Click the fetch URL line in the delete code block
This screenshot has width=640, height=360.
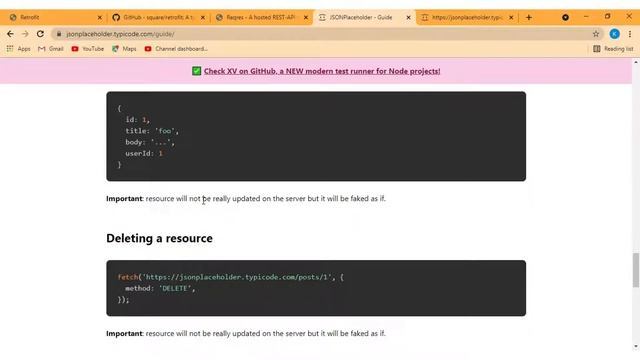point(230,277)
